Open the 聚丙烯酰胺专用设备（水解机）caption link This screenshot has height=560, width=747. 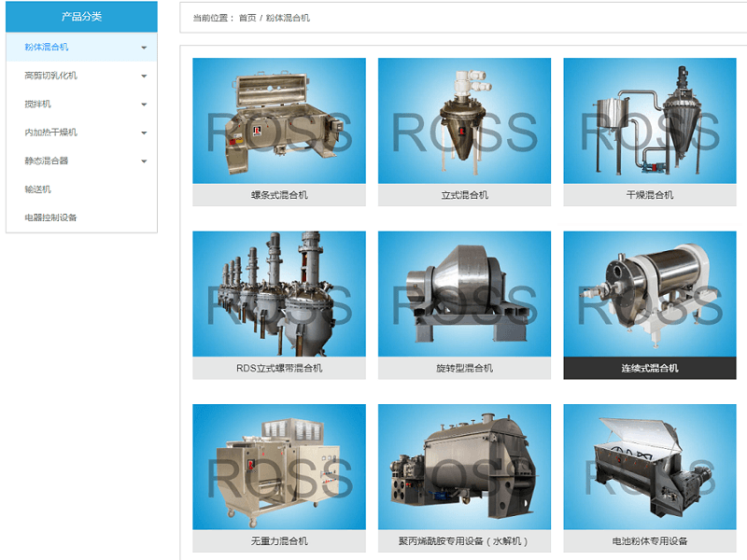coord(464,541)
